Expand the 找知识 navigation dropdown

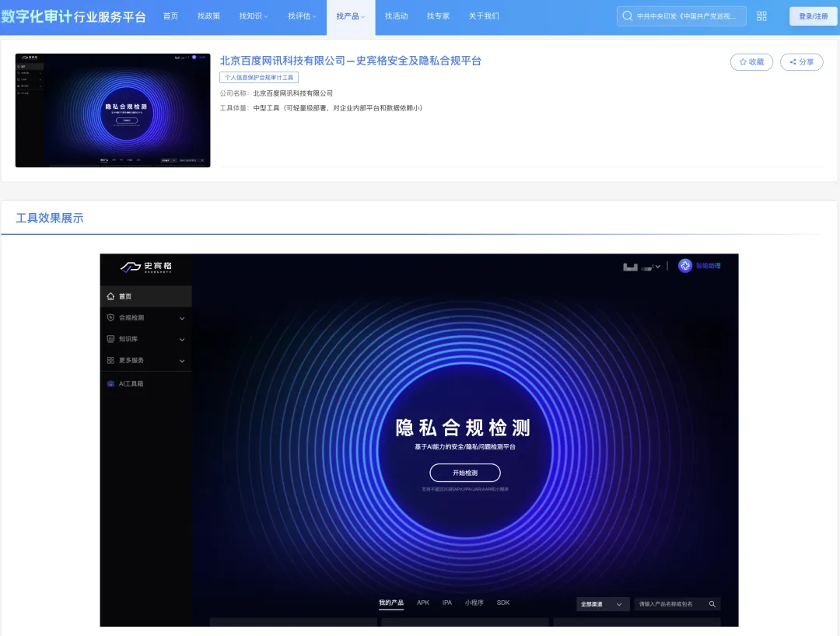tap(254, 16)
